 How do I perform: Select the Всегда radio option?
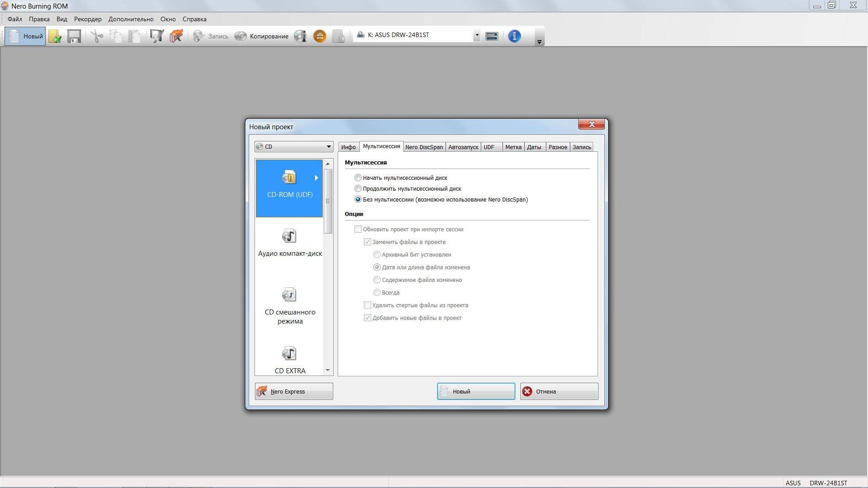[x=377, y=293]
